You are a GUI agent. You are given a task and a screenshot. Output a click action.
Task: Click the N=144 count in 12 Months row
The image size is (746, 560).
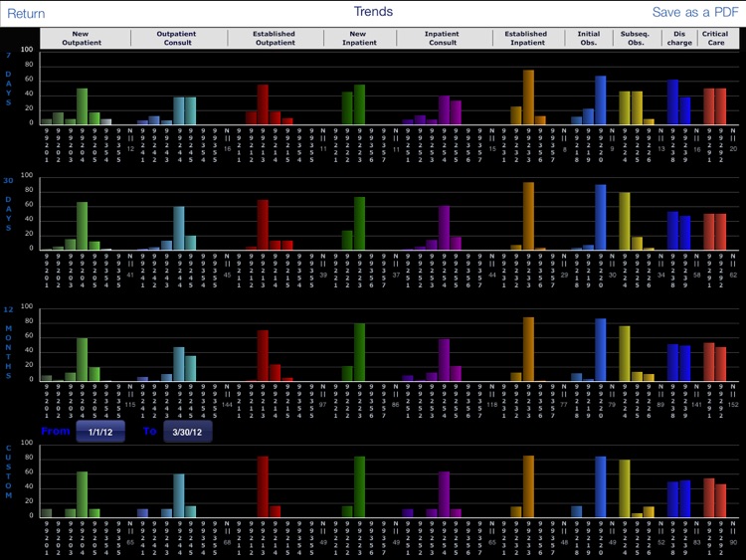tap(227, 396)
